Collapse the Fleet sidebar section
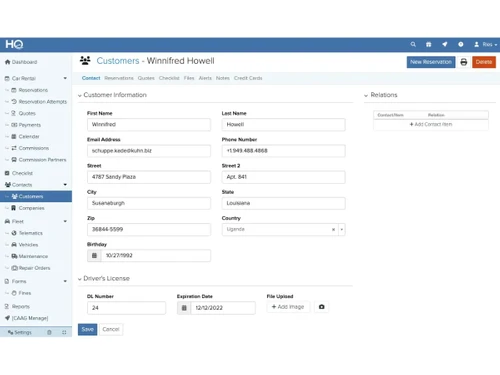 (x=65, y=221)
